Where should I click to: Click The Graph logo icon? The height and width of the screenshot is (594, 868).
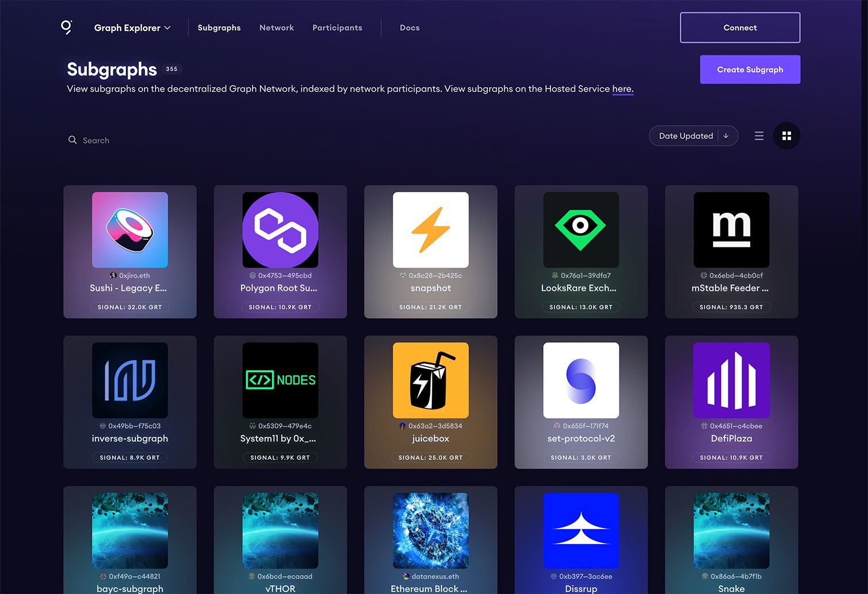tap(67, 27)
